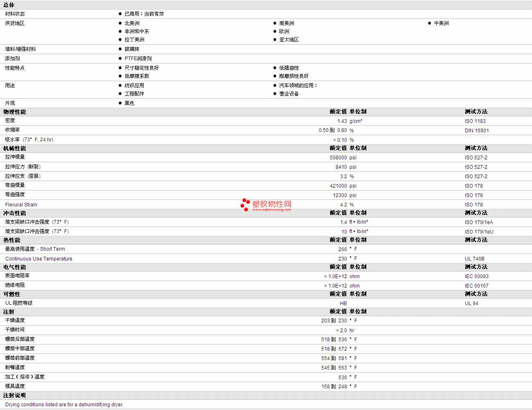Viewport: 532px width, 410px height.
Task: Click the ISO 179/1eA test method
Action: pyautogui.click(x=479, y=222)
